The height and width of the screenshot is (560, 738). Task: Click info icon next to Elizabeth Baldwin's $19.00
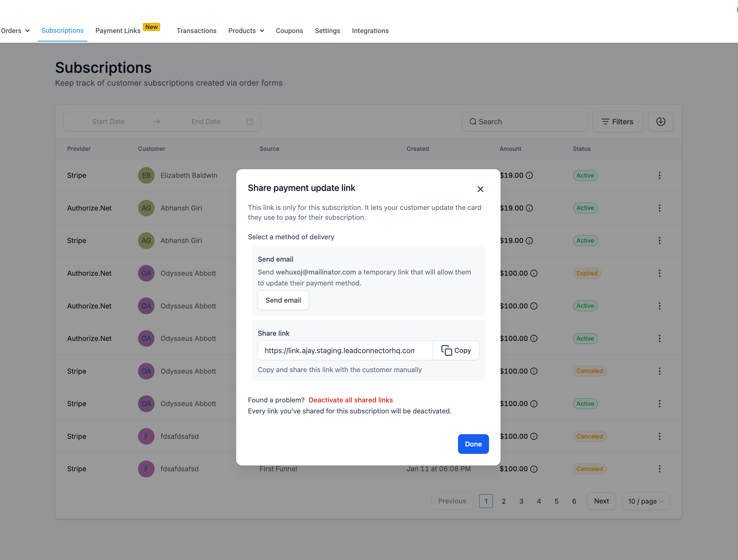pos(529,176)
